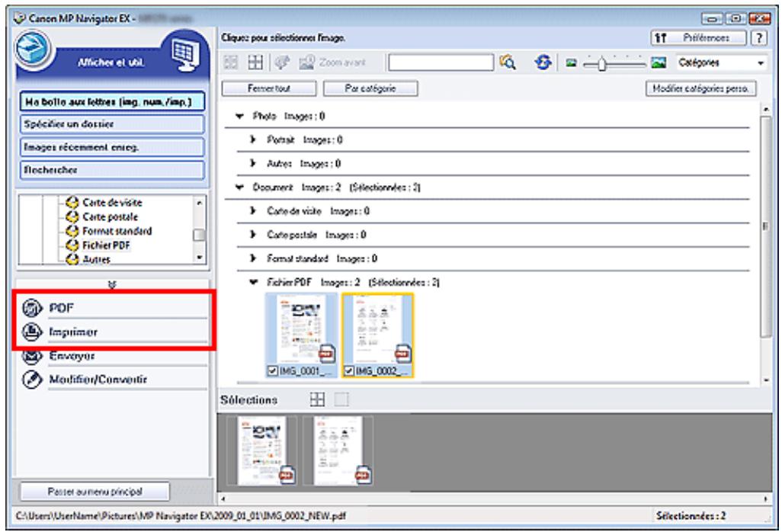Select the IMG_0001 PDF thumbnail
This screenshot has width=782, height=532.
tap(301, 329)
